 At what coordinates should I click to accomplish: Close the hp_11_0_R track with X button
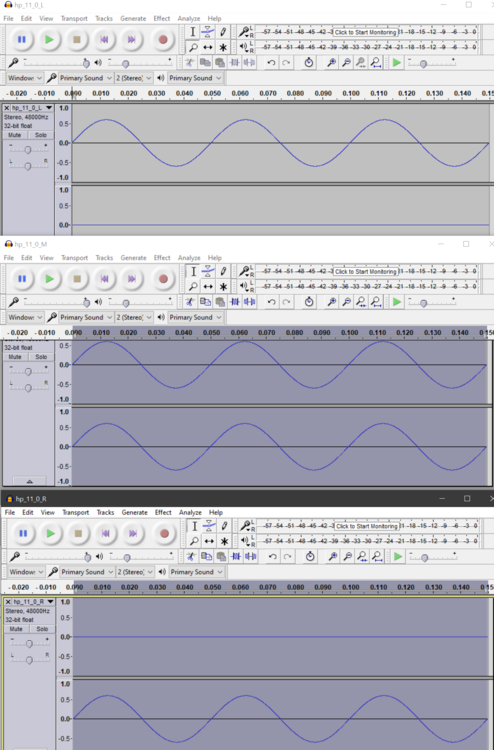point(8,602)
